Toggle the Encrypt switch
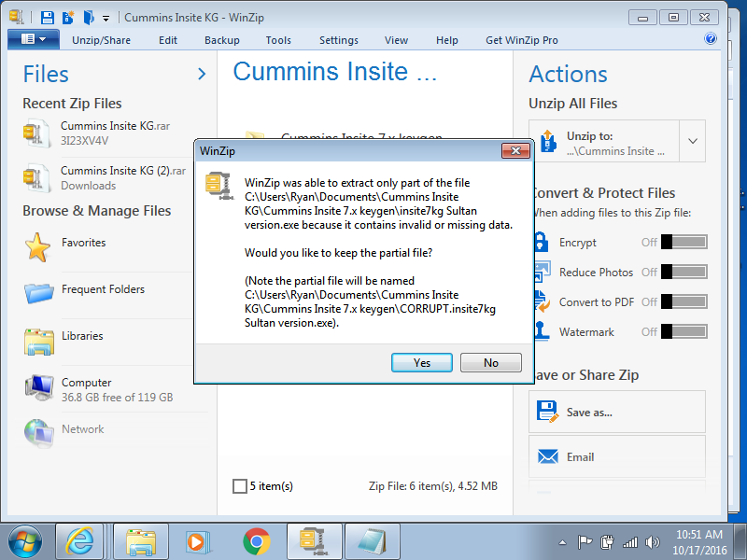747x560 pixels. (x=684, y=242)
